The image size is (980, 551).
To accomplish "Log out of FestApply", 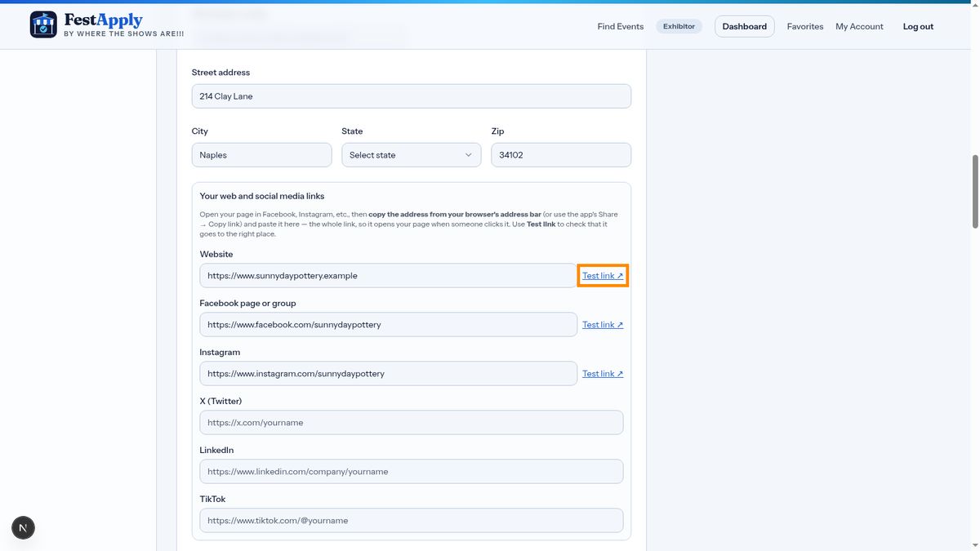I will tap(918, 26).
